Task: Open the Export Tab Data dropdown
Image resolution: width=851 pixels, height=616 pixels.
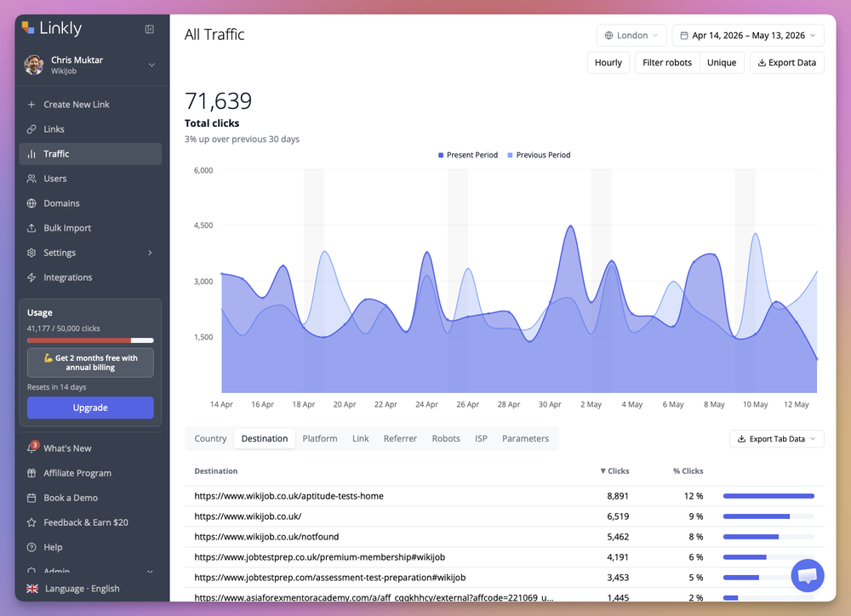Action: pos(777,439)
